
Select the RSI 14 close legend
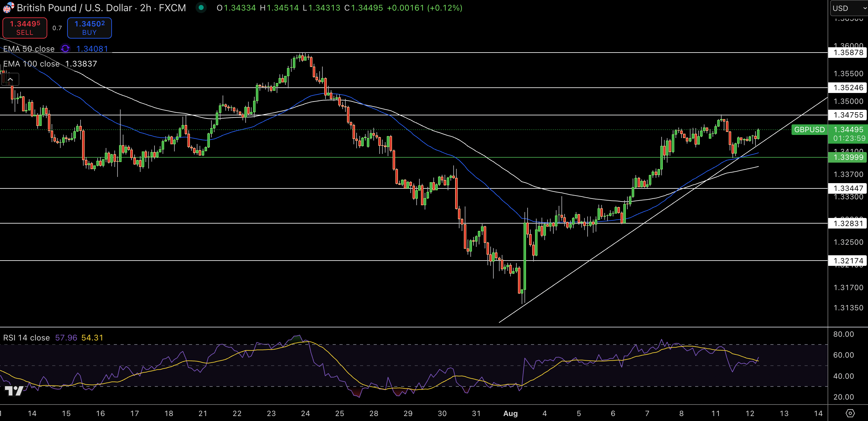(x=26, y=337)
